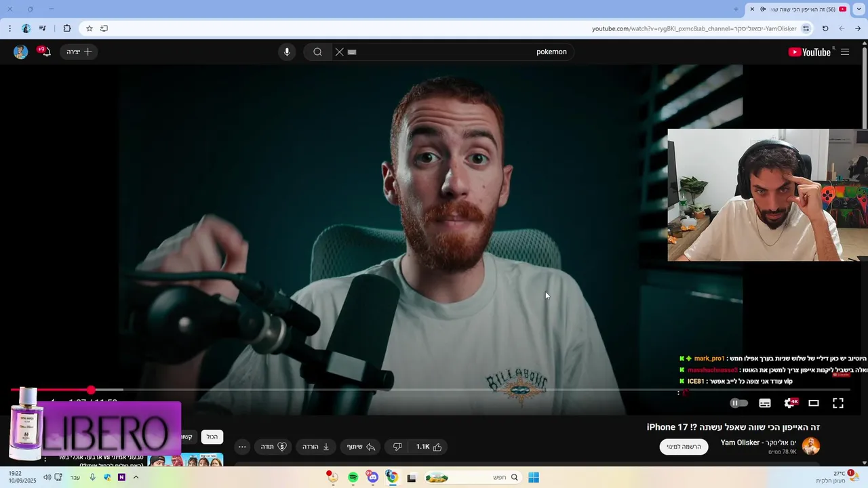Switch player to theater mode
This screenshot has height=488, width=868.
814,403
